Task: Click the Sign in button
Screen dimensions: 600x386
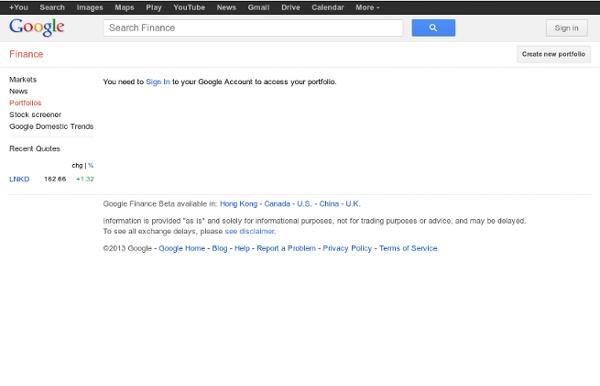Action: coord(567,28)
